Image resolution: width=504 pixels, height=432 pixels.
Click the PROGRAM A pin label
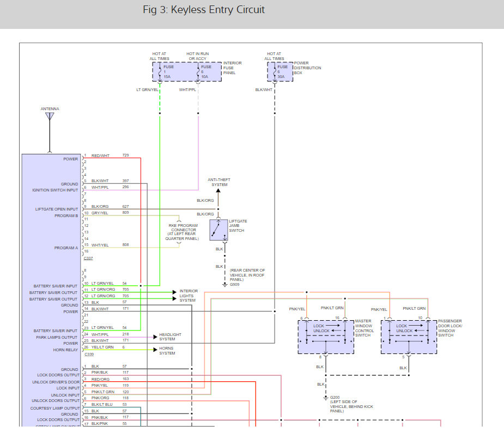click(66, 248)
